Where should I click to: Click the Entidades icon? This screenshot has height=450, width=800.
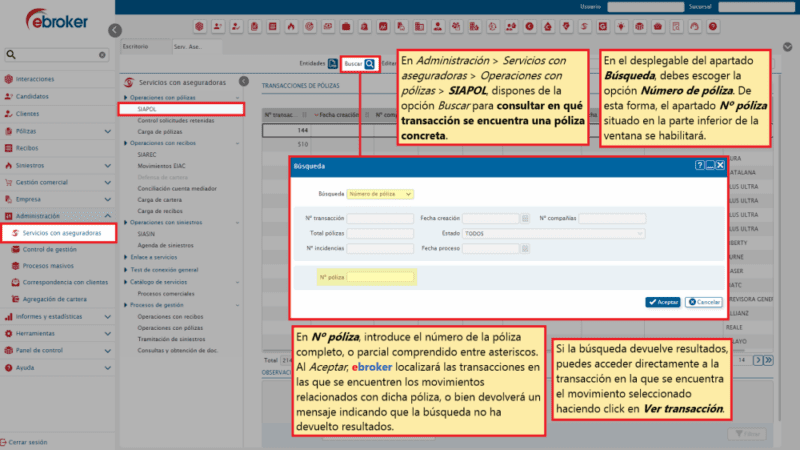click(333, 64)
